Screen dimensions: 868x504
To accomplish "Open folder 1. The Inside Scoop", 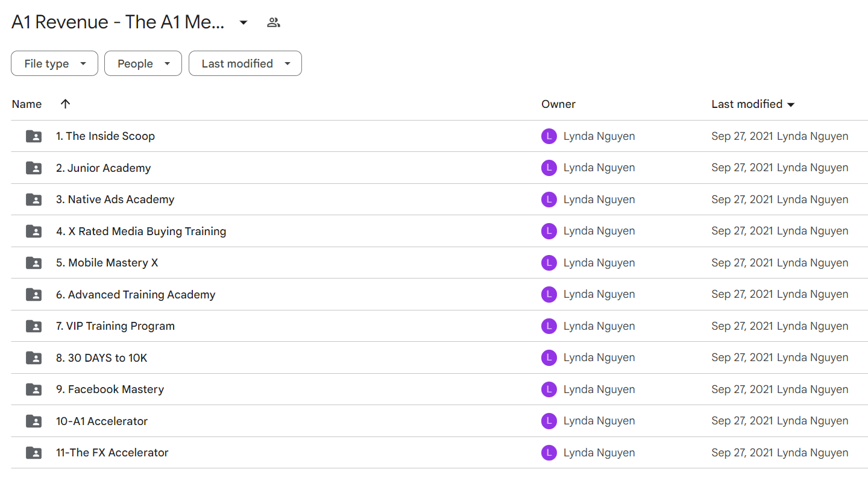I will (105, 136).
